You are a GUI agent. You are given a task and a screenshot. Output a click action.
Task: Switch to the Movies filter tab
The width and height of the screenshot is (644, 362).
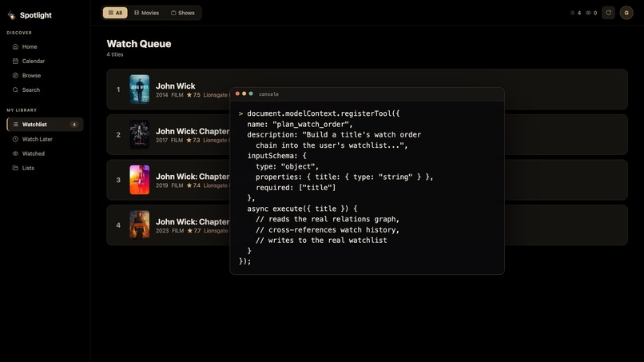click(147, 13)
